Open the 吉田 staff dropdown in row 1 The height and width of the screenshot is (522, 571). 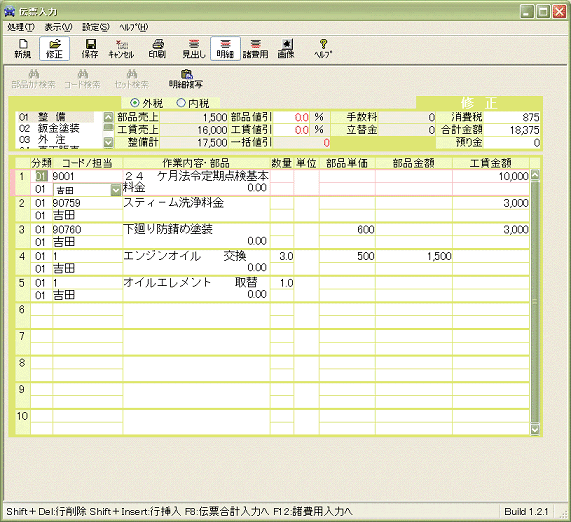(x=116, y=190)
